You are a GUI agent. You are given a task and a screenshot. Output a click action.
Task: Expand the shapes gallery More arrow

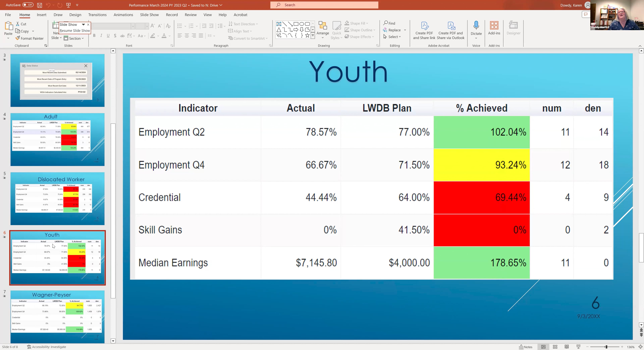(312, 36)
